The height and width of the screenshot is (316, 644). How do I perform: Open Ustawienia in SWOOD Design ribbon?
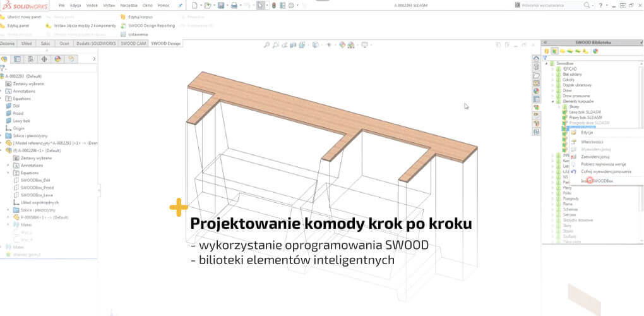pyautogui.click(x=134, y=35)
